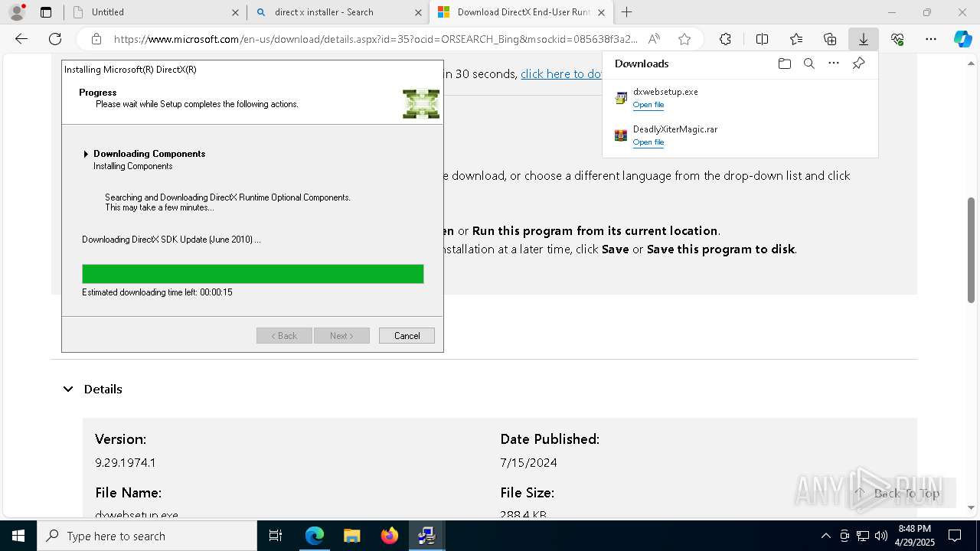Click the taskbar search box

tap(147, 536)
